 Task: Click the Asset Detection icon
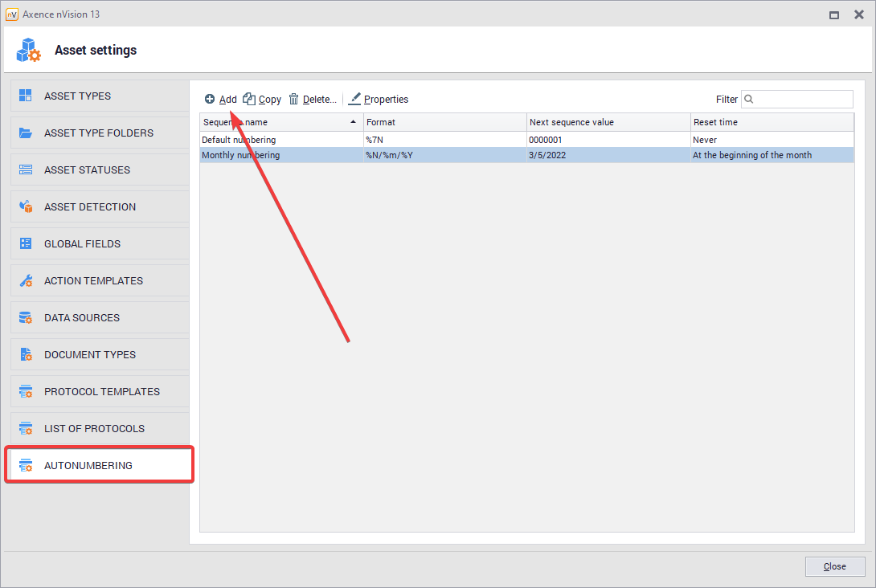[26, 206]
